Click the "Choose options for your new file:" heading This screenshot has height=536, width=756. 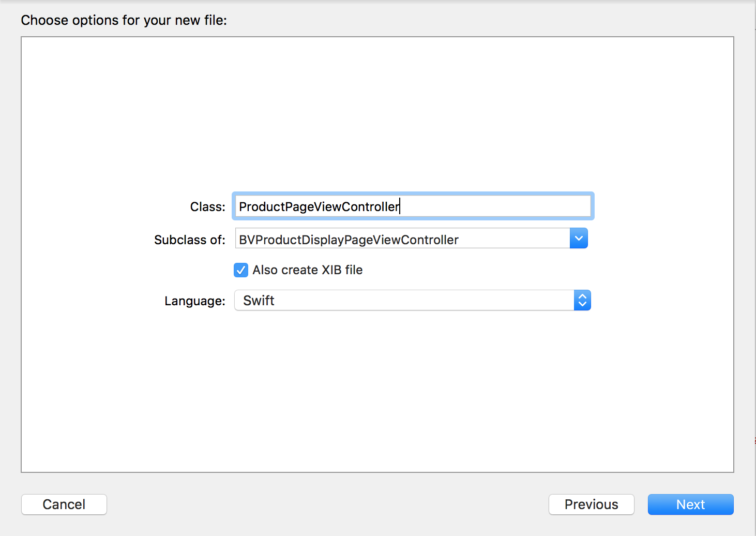pos(124,20)
